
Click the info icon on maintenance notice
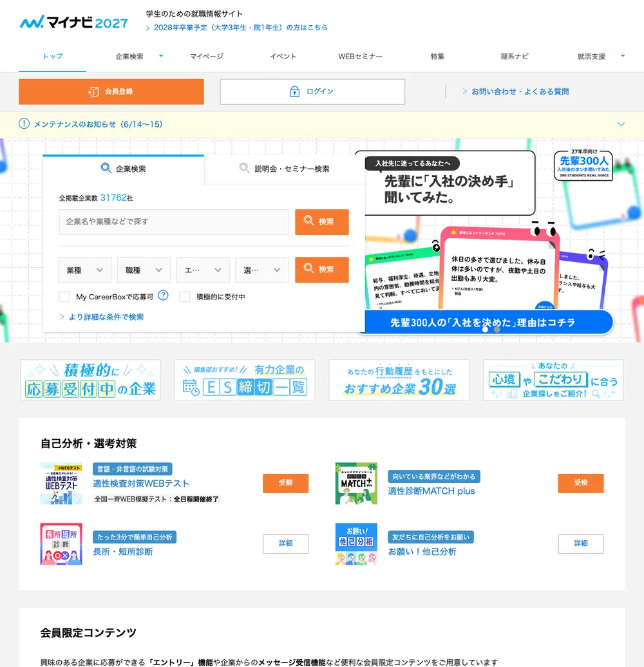[x=24, y=124]
